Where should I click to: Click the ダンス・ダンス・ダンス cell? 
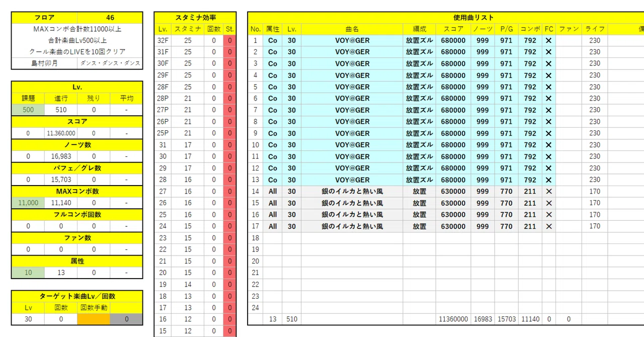(x=110, y=63)
